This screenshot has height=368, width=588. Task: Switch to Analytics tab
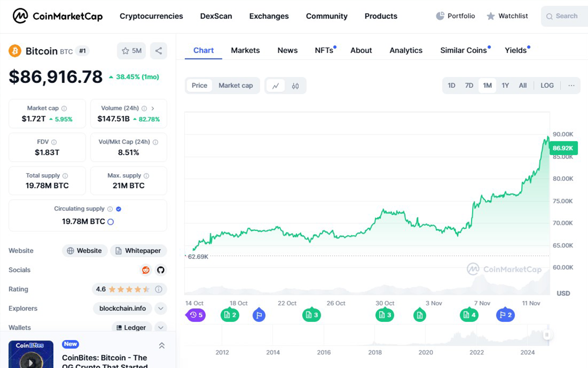406,50
